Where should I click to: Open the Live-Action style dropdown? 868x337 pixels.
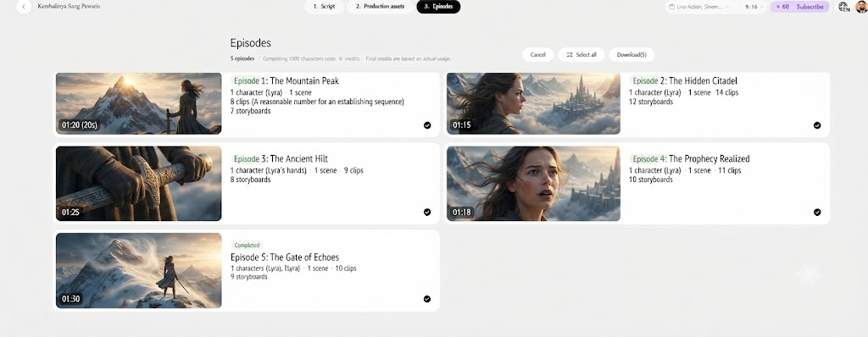(700, 7)
